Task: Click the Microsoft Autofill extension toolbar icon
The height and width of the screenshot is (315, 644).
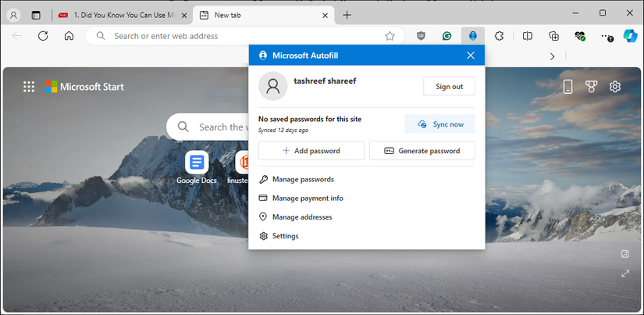Action: click(473, 36)
